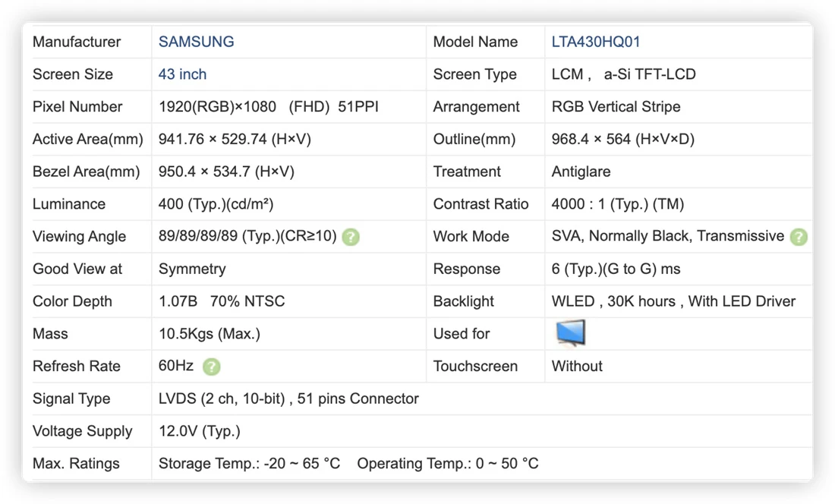Click the Pixel Number label
Viewport: 835px width, 504px height.
tap(77, 107)
